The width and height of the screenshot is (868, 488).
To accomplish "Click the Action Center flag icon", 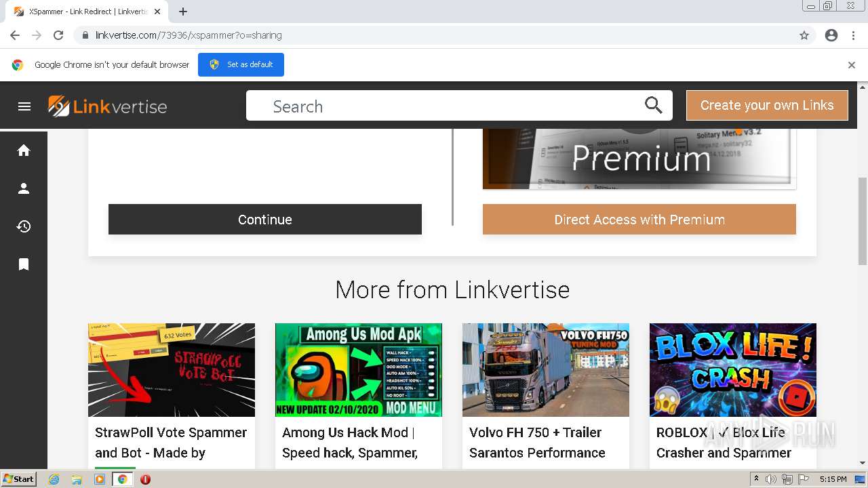I will tap(804, 479).
